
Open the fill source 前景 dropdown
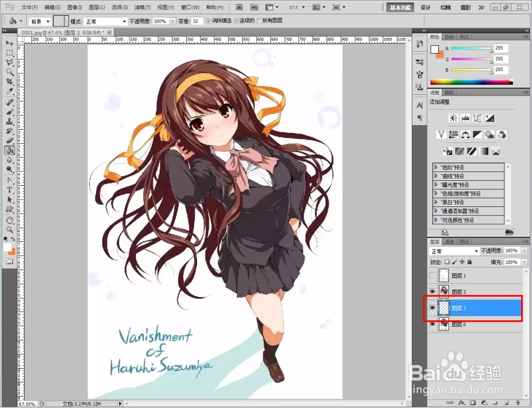40,21
